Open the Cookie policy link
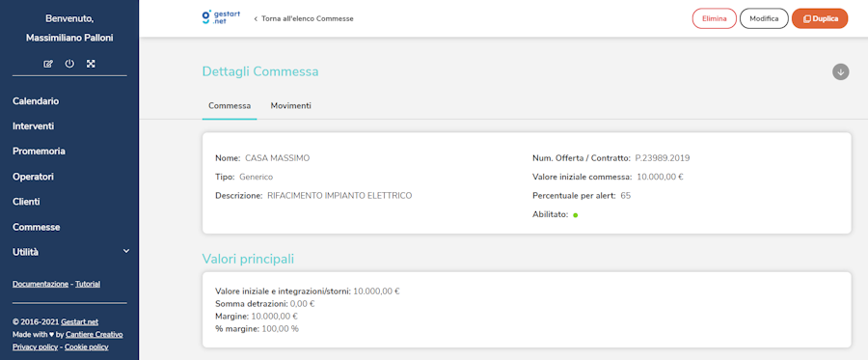Screen dimensions: 868x360 [87, 347]
